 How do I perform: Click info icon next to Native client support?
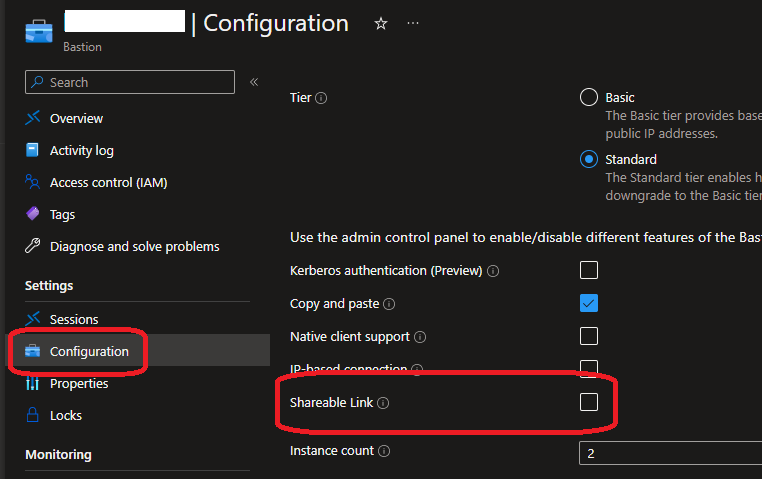tap(420, 337)
